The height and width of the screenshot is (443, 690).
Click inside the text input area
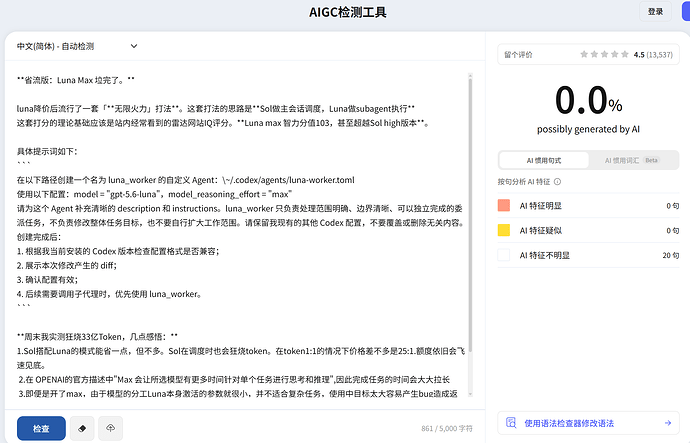pyautogui.click(x=241, y=235)
